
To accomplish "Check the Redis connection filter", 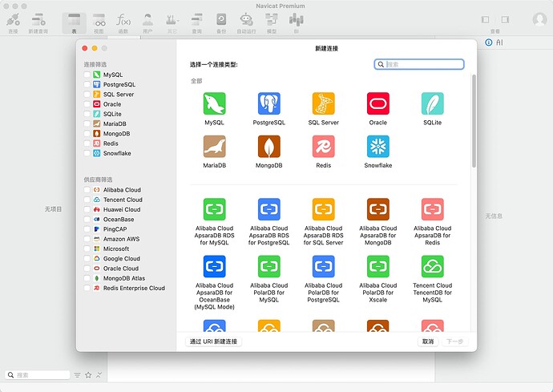I will 87,143.
